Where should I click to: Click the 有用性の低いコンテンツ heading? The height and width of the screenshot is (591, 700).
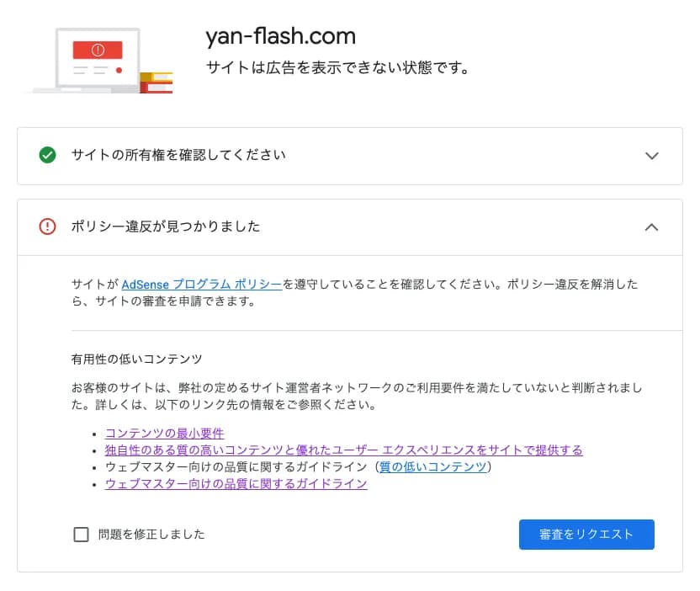(x=136, y=359)
